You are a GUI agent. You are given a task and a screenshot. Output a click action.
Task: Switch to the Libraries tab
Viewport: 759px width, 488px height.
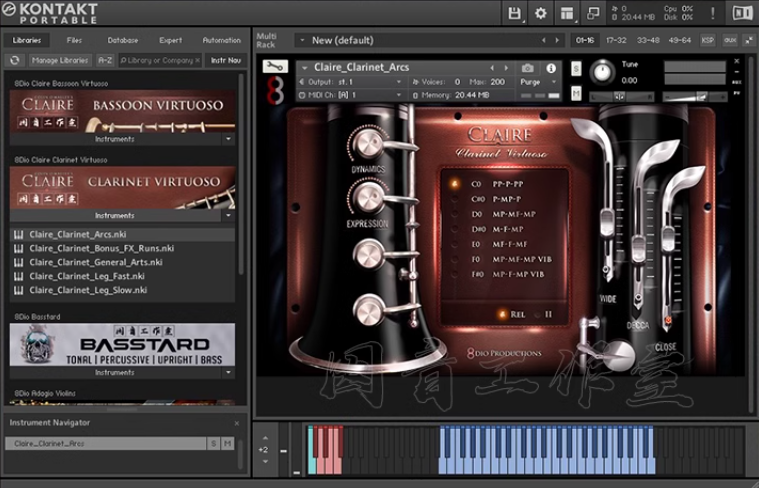(27, 40)
